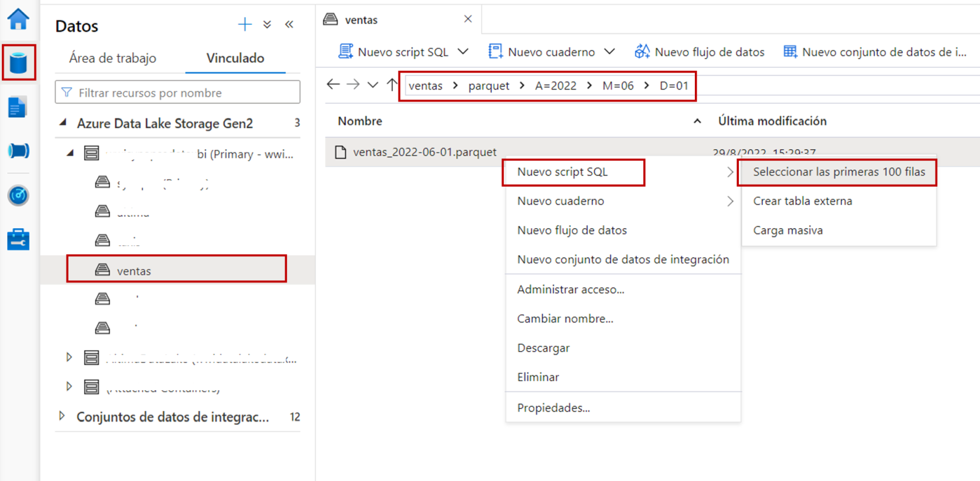Open the Integrate hub pipeline icon

click(x=18, y=151)
